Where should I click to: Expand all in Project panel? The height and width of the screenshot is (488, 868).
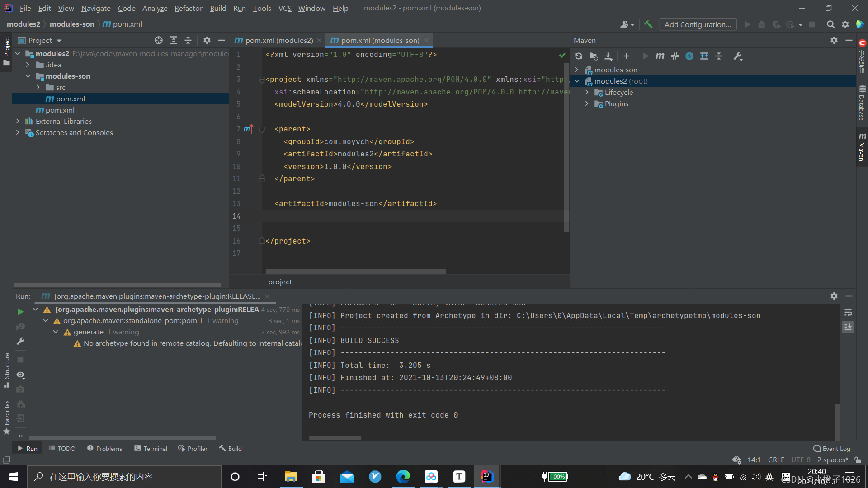174,40
